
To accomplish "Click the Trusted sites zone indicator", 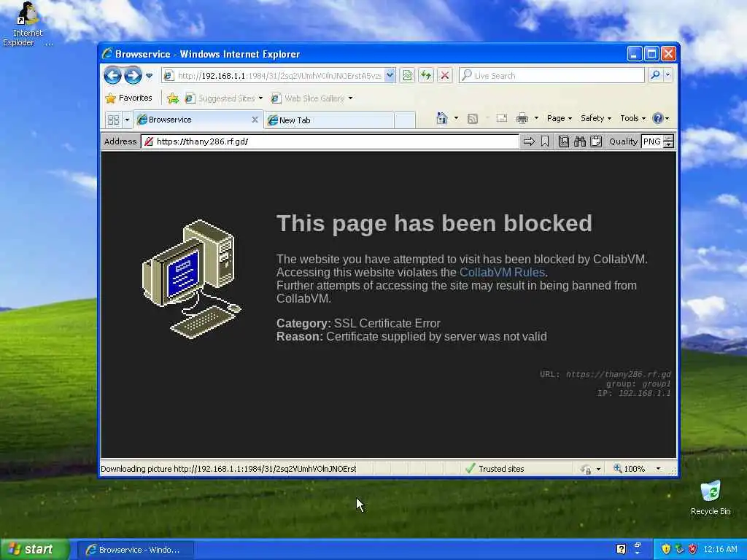I will [x=495, y=469].
